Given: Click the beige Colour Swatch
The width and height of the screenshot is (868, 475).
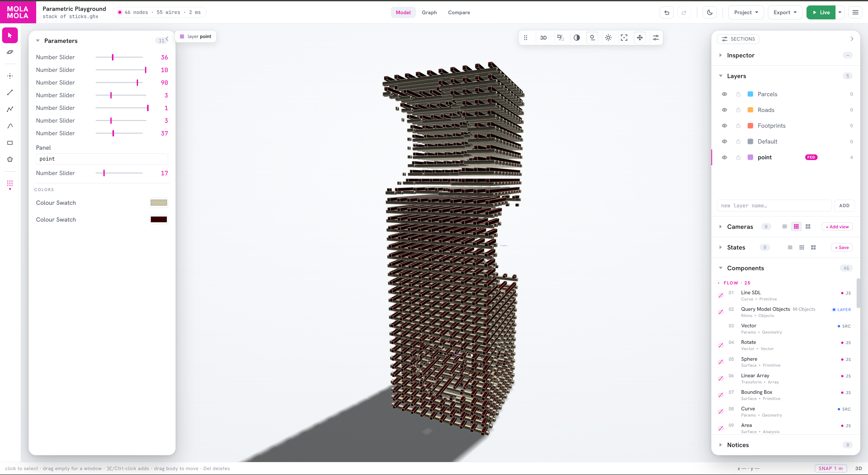Looking at the screenshot, I should coord(159,203).
